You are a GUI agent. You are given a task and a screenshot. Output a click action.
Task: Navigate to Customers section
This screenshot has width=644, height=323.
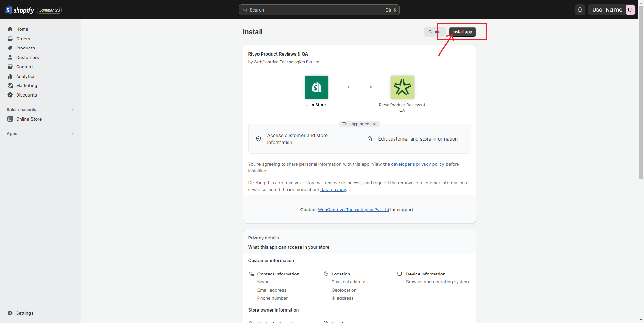27,57
